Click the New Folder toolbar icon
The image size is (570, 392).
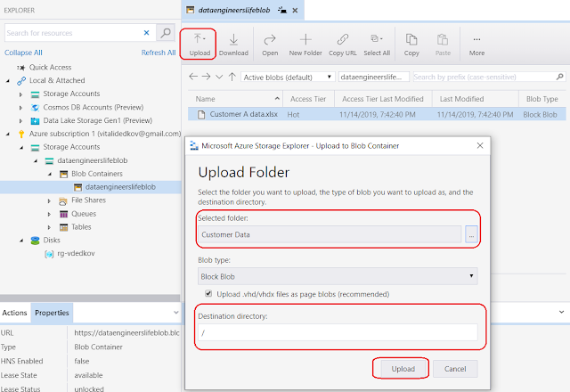pyautogui.click(x=305, y=45)
